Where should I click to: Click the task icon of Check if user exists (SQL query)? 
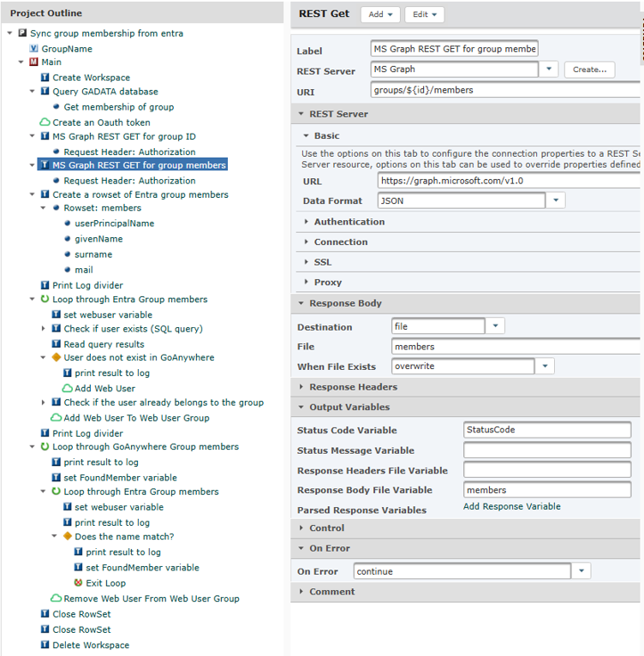[x=56, y=328]
